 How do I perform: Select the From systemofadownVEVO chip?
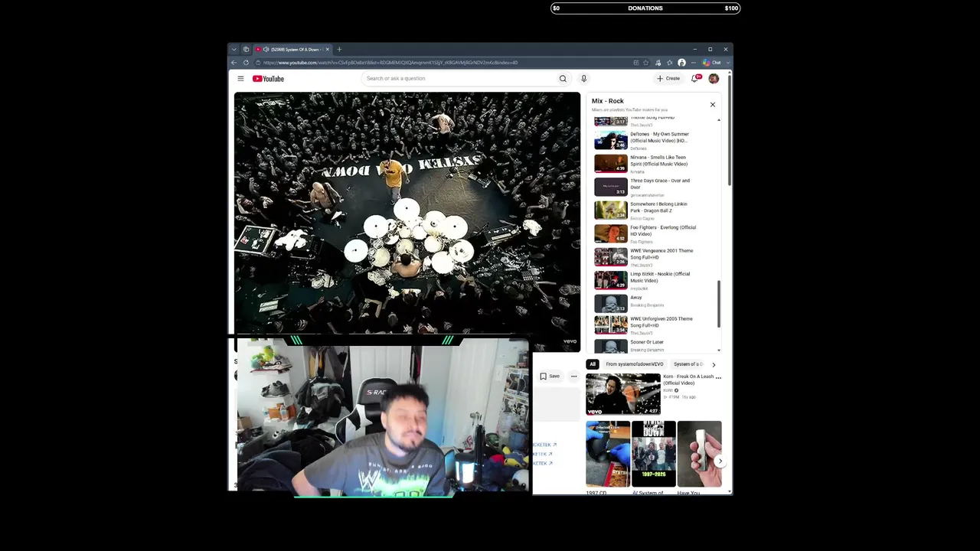coord(635,364)
